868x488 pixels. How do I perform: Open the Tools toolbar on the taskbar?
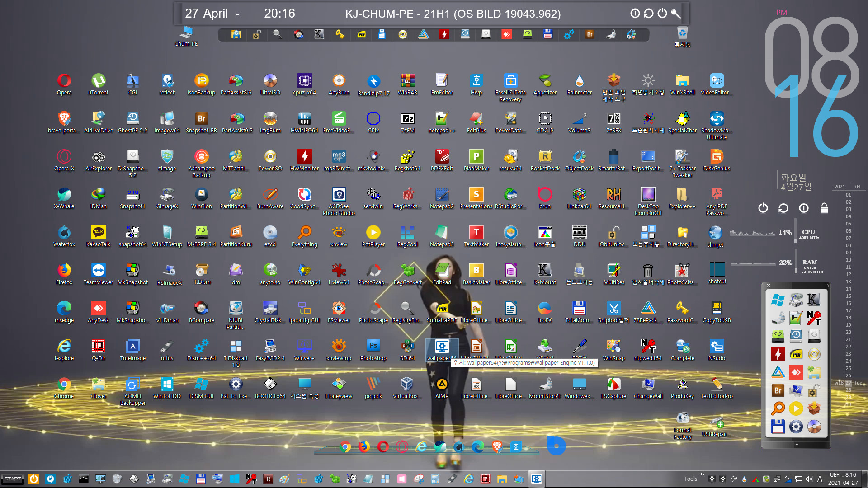pos(690,479)
